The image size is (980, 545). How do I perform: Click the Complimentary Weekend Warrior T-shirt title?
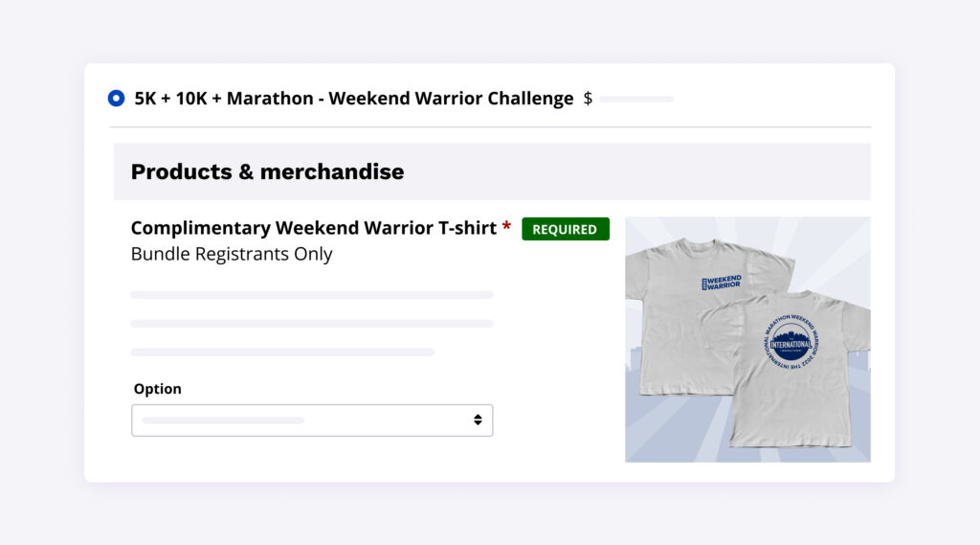[313, 228]
